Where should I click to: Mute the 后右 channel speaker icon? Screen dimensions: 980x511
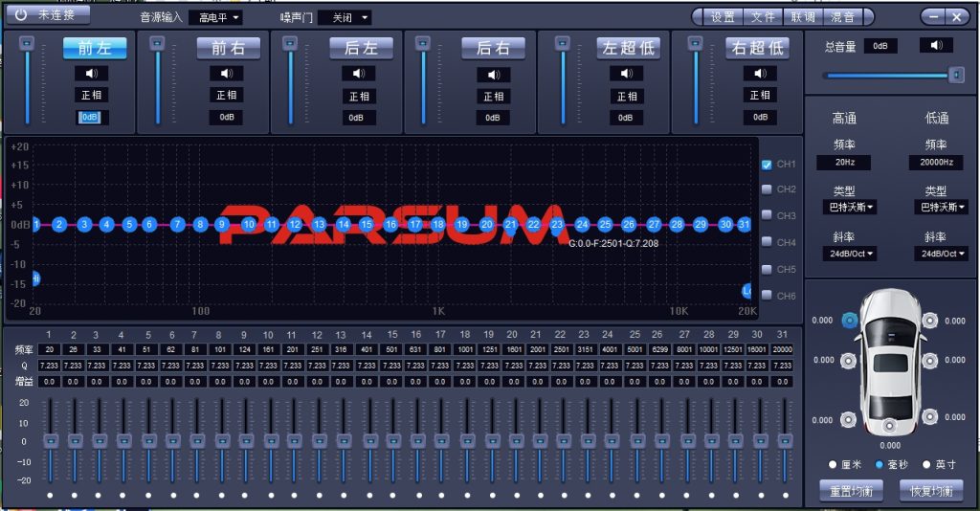click(493, 75)
